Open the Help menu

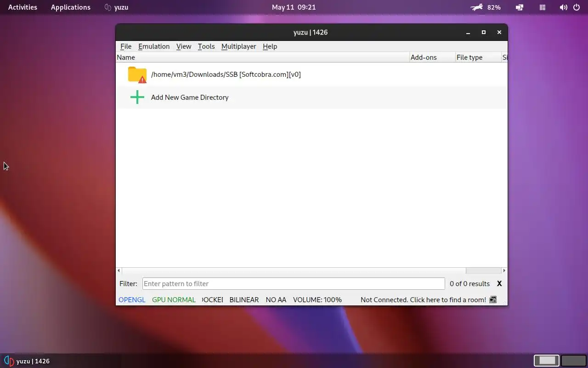point(270,46)
